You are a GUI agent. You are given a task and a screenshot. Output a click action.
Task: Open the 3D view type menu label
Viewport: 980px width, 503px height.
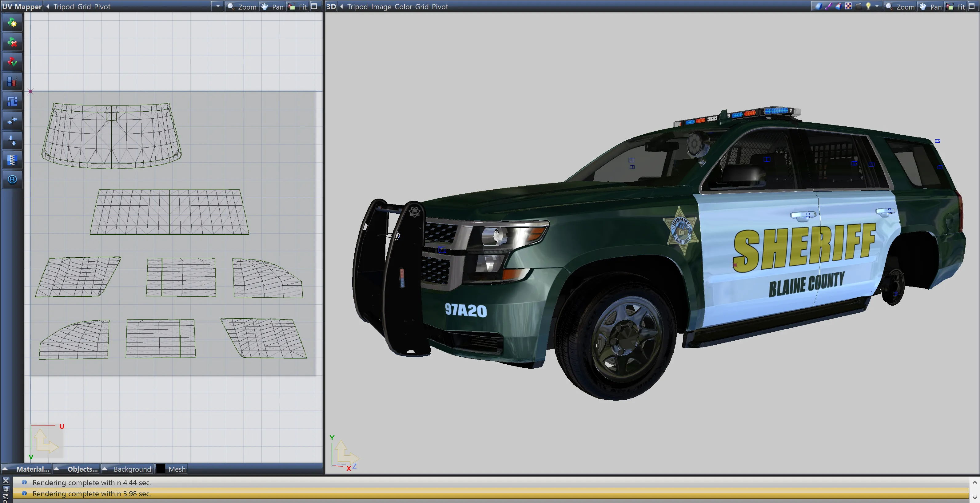(331, 6)
